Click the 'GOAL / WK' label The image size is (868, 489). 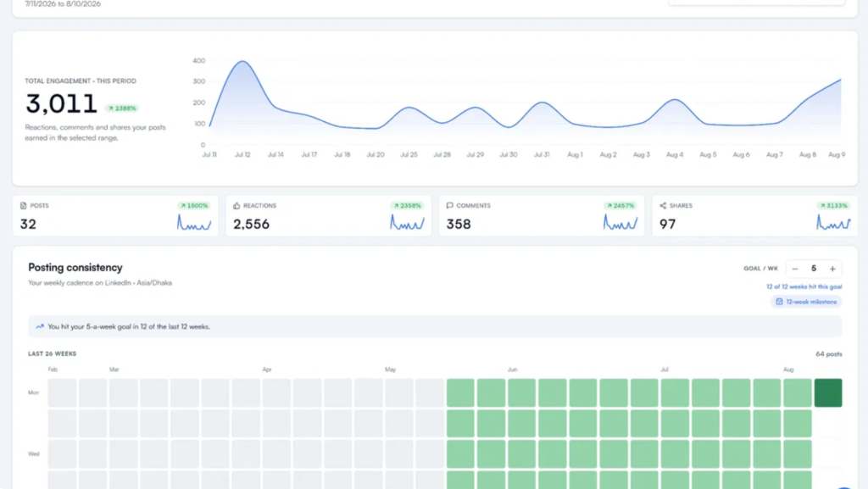[x=760, y=269]
